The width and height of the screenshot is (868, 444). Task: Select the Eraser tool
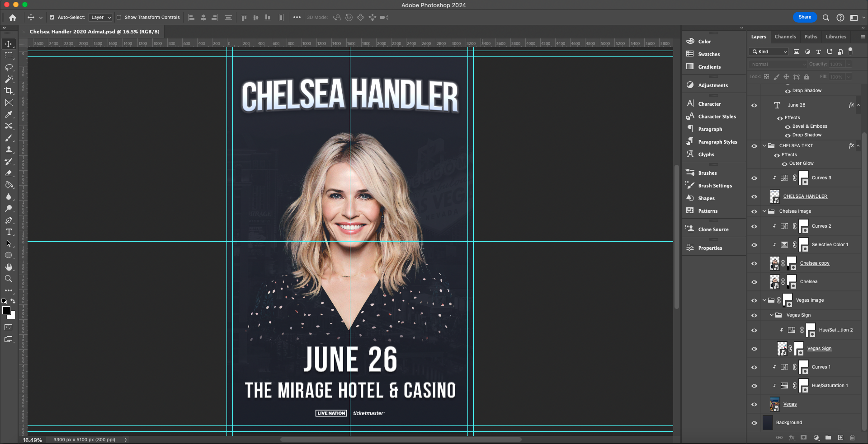9,173
